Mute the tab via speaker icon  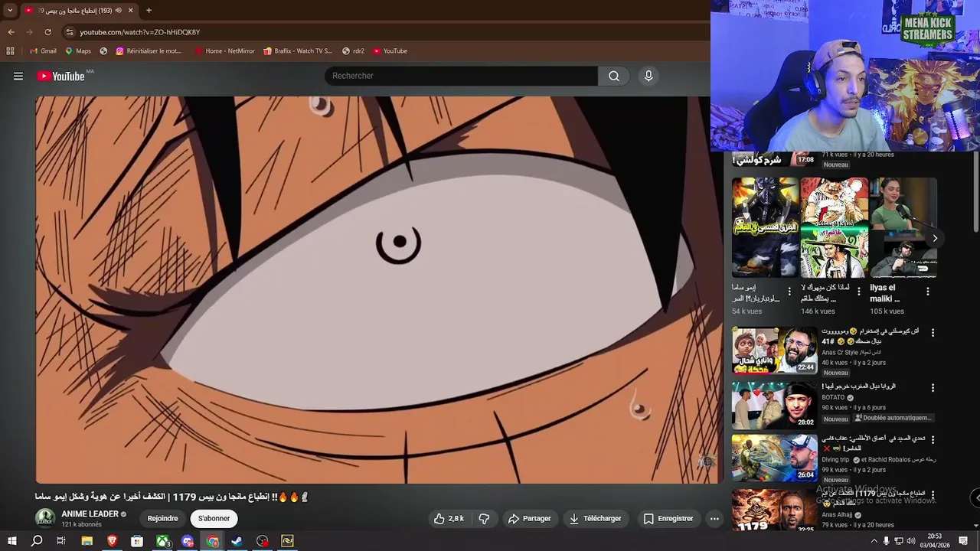pyautogui.click(x=119, y=11)
